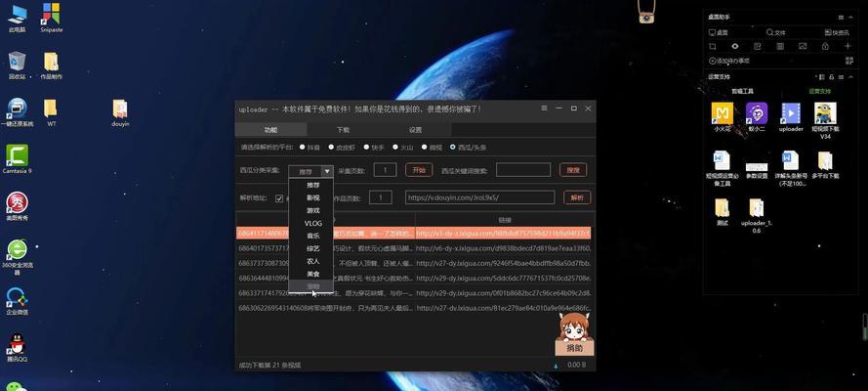The height and width of the screenshot is (391, 868).
Task: Open 短视频下载 V34 minion icon
Action: click(x=825, y=120)
